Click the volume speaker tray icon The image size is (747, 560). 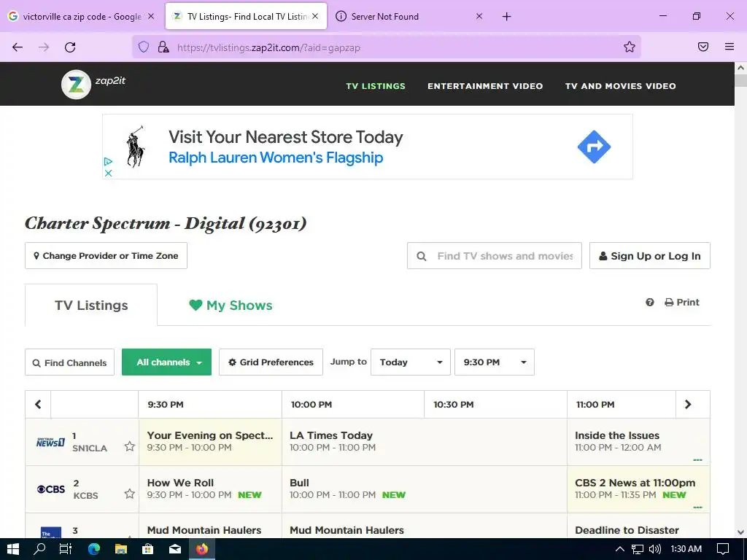[x=654, y=549]
